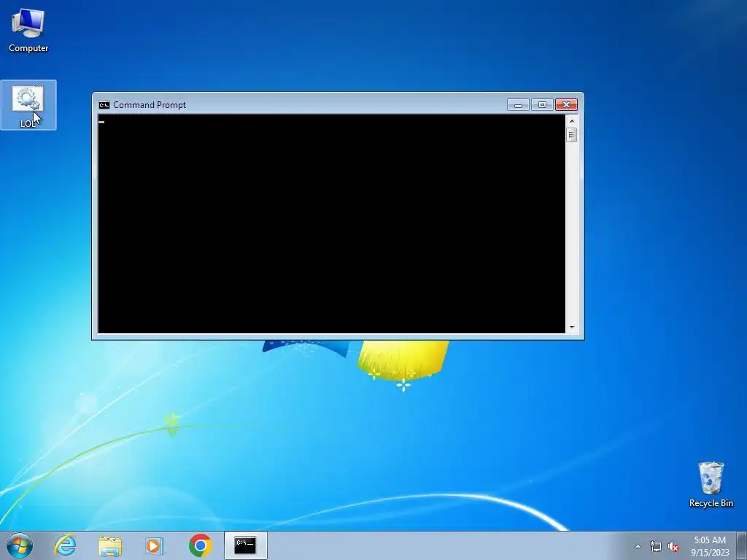Image resolution: width=747 pixels, height=560 pixels.
Task: Minimize the Command Prompt window
Action: pyautogui.click(x=519, y=105)
